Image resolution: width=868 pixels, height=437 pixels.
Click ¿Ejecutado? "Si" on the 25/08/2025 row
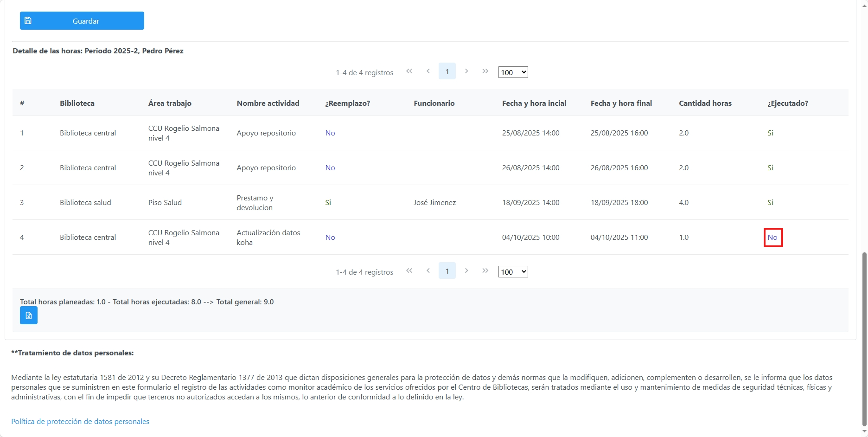coord(770,133)
